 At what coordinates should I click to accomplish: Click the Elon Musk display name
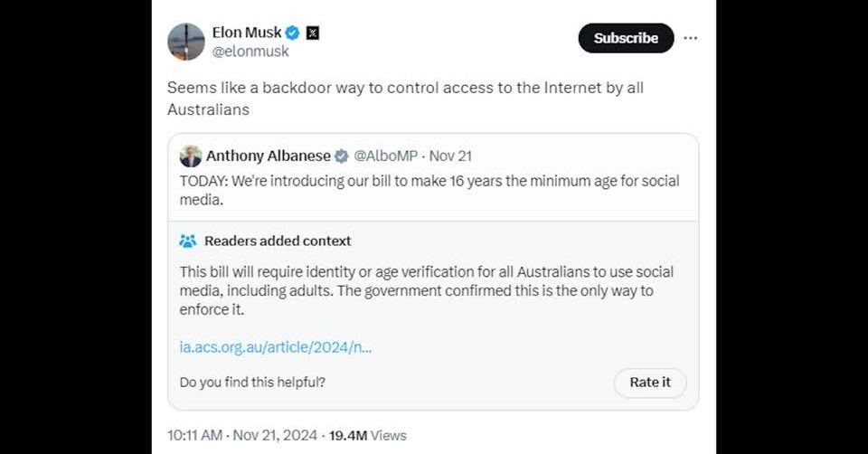pyautogui.click(x=246, y=33)
